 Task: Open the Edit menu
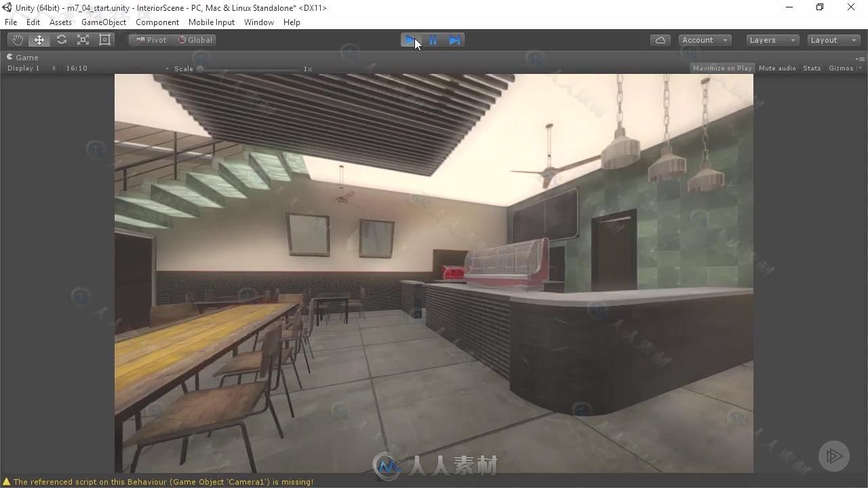(33, 22)
